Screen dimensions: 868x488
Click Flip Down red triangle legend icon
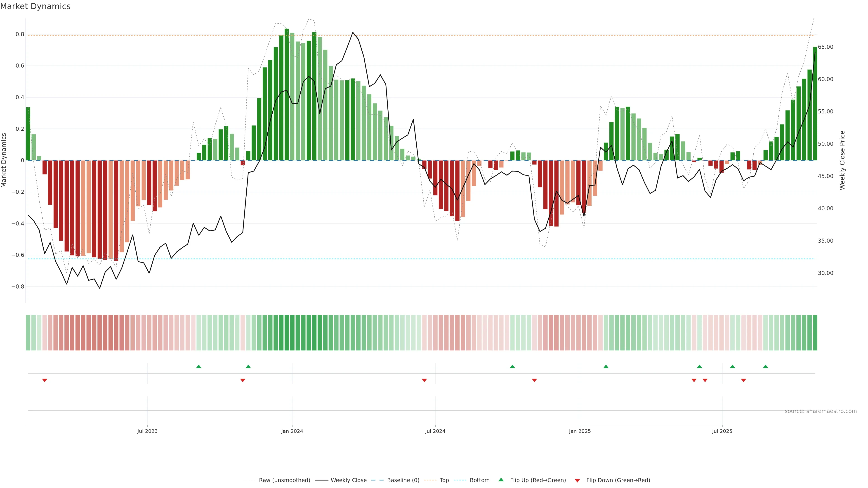click(577, 481)
